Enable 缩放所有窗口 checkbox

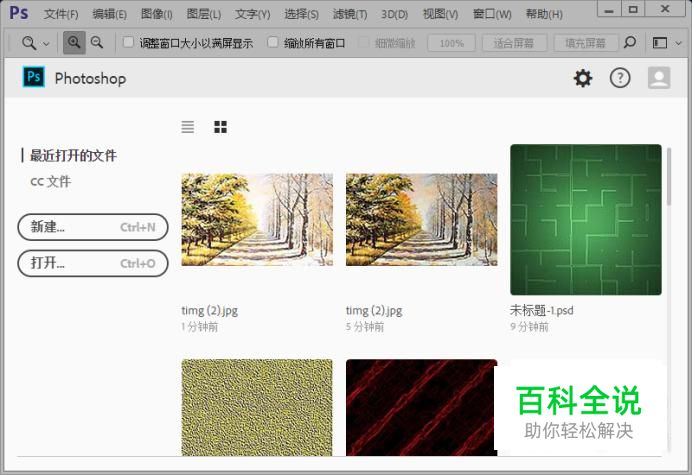click(x=273, y=42)
